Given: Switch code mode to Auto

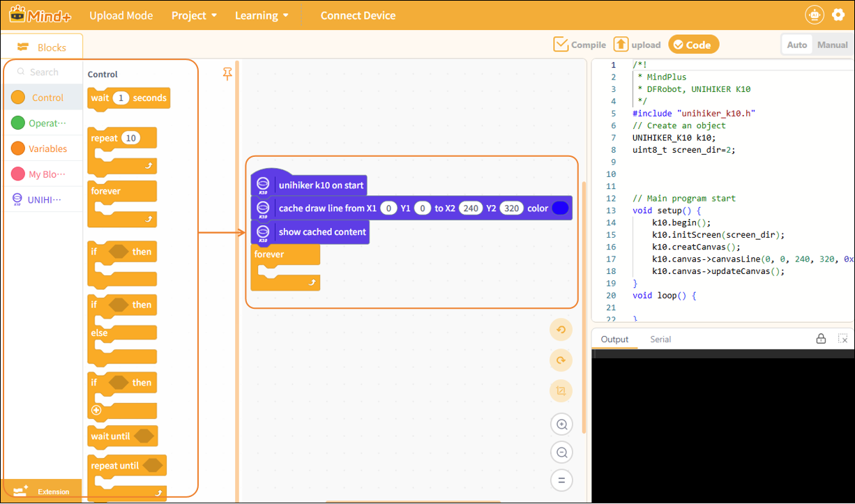Looking at the screenshot, I should pos(797,45).
